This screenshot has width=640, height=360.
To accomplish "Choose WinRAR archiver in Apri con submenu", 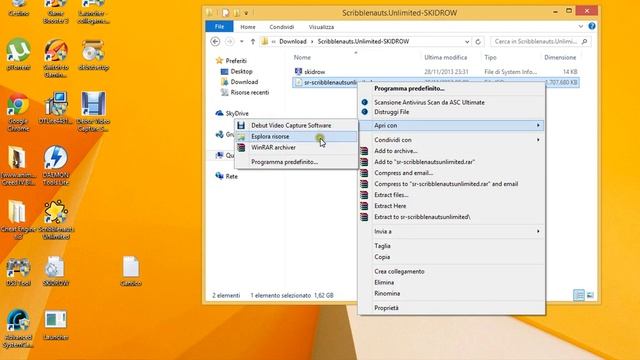I will click(296, 147).
